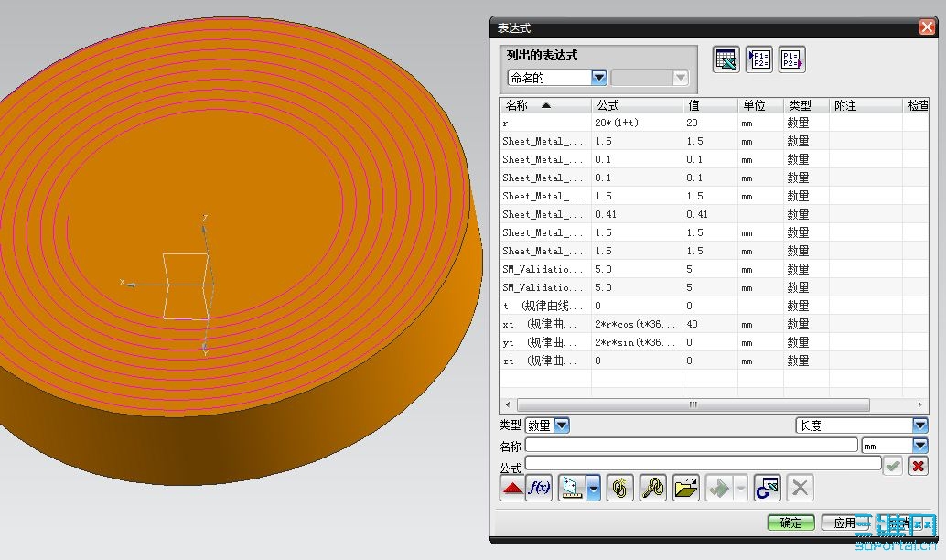Click the 单位 column header
This screenshot has height=560, width=946.
[760, 105]
